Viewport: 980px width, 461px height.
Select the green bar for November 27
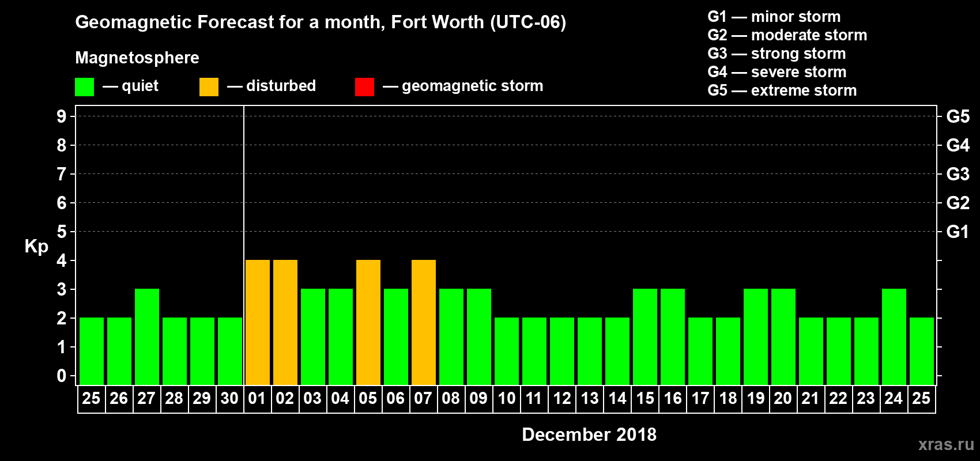[147, 337]
